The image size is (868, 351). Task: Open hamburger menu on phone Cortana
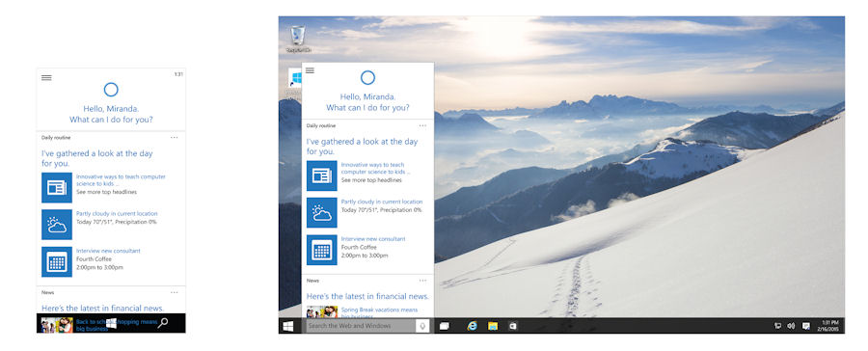click(46, 77)
